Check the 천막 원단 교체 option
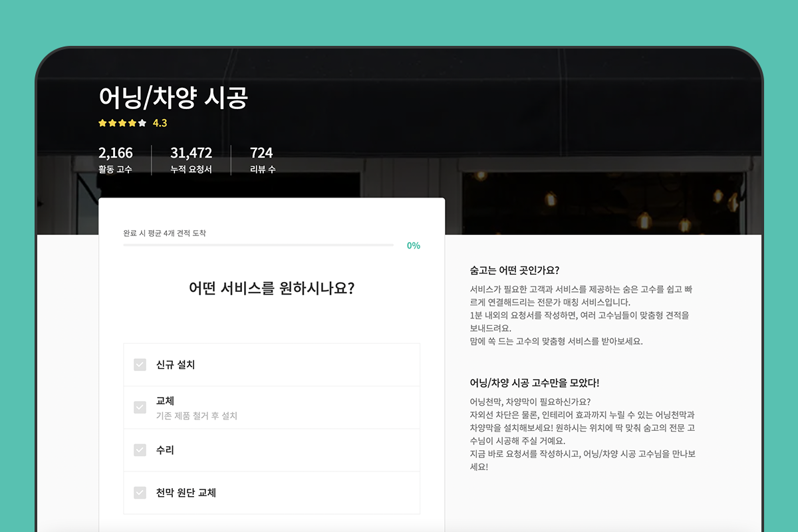Viewport: 798px width, 532px height. pos(140,492)
